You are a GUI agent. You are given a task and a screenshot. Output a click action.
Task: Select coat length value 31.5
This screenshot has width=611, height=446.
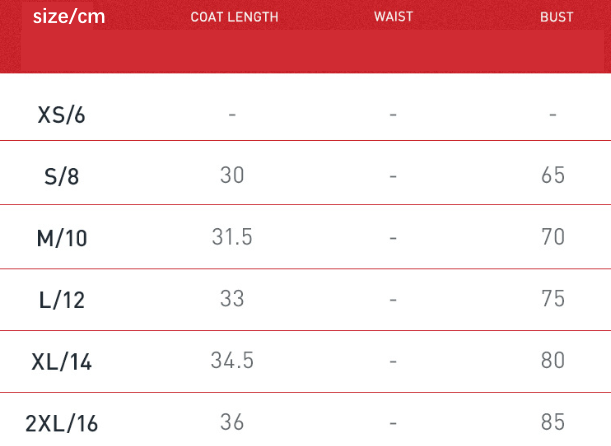point(232,237)
